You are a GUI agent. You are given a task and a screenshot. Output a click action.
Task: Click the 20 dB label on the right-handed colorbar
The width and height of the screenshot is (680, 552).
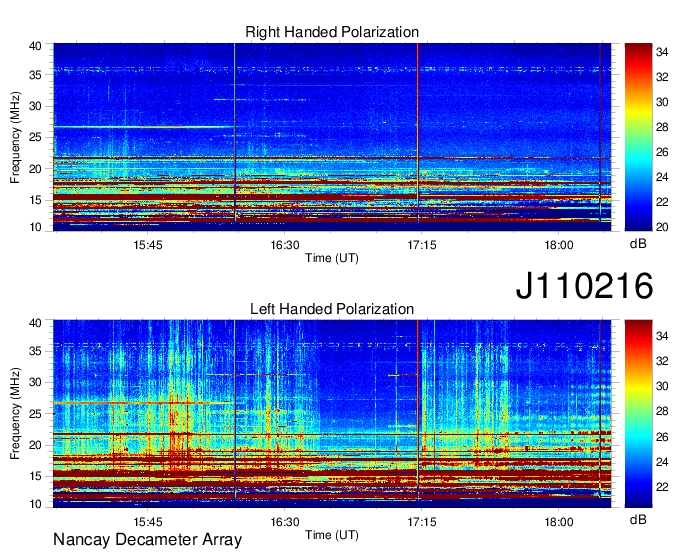[662, 227]
